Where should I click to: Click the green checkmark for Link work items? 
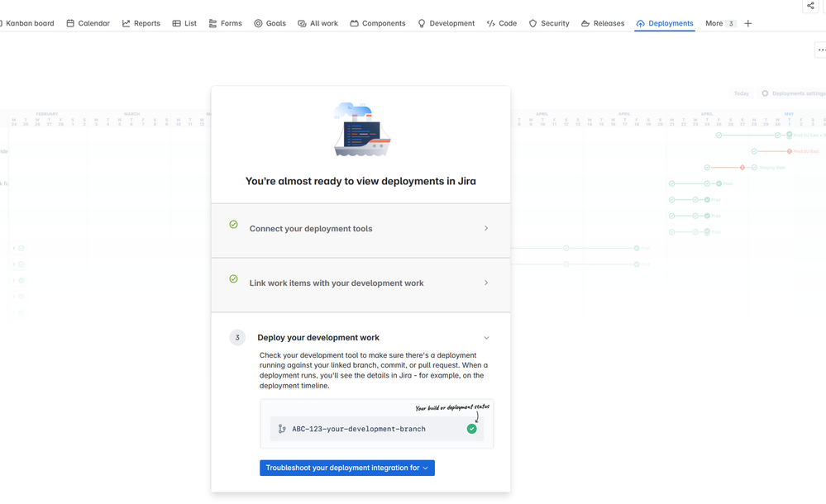[x=233, y=278]
